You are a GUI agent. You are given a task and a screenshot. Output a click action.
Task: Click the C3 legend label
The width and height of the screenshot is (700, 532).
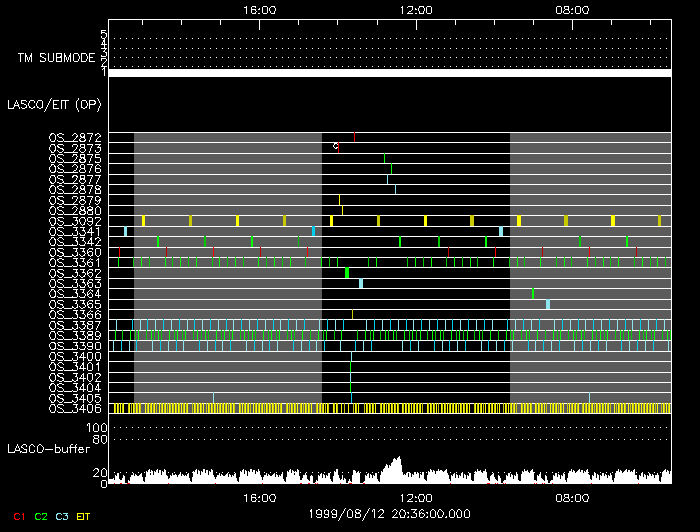62,516
